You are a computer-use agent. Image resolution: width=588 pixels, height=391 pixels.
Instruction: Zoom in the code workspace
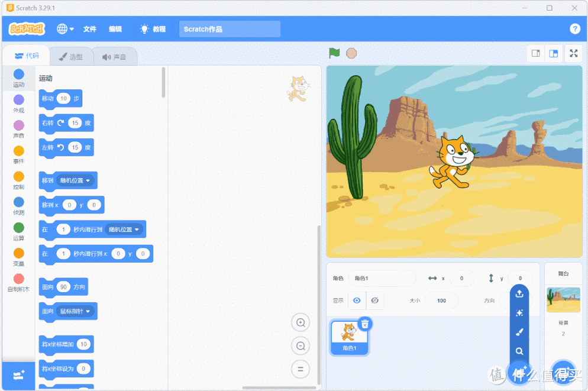pyautogui.click(x=301, y=322)
